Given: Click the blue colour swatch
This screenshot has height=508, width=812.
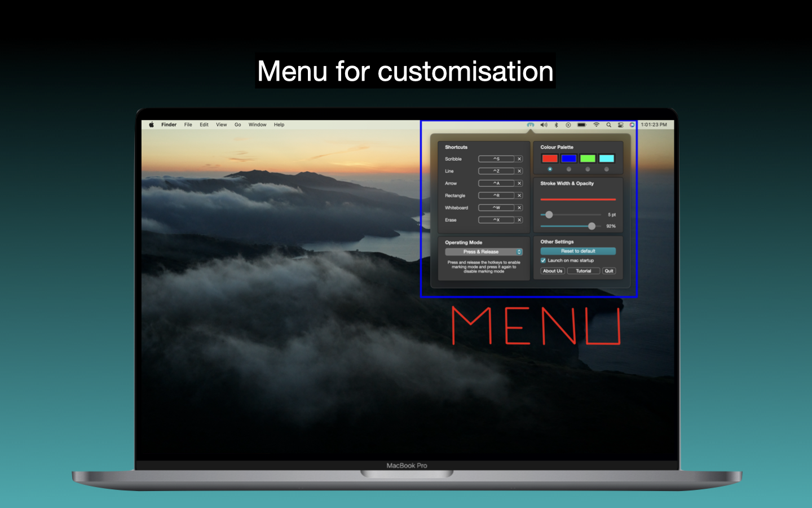Looking at the screenshot, I should (x=569, y=159).
